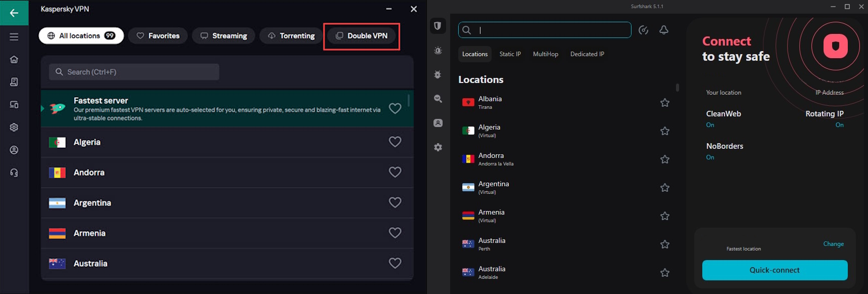Open Kaspersky support headset icon in sidebar

(x=14, y=173)
